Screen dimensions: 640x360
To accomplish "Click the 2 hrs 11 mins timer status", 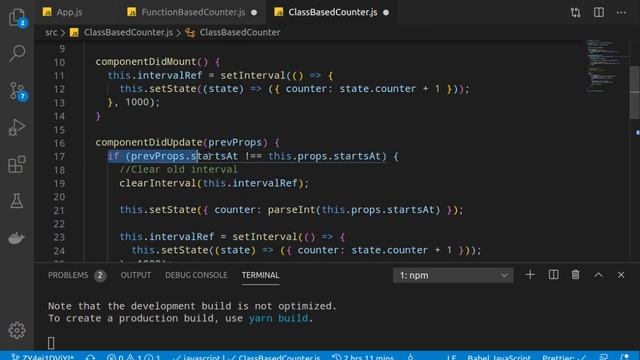I will click(363, 357).
